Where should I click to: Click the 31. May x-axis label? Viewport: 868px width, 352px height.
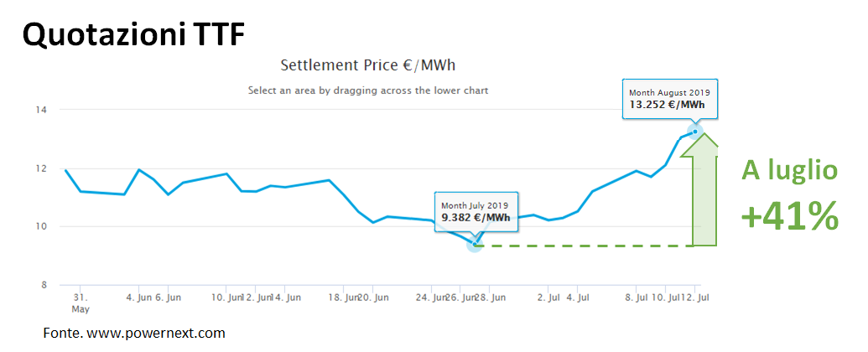click(x=81, y=303)
